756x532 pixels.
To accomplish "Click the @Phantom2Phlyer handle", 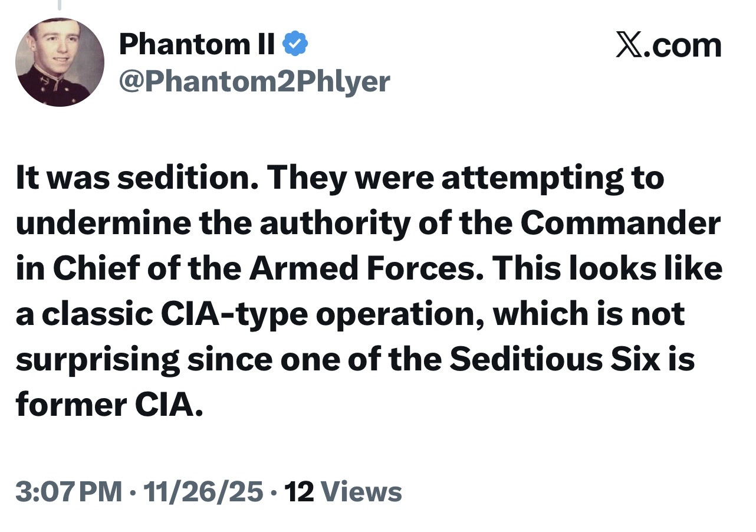I will (x=254, y=81).
